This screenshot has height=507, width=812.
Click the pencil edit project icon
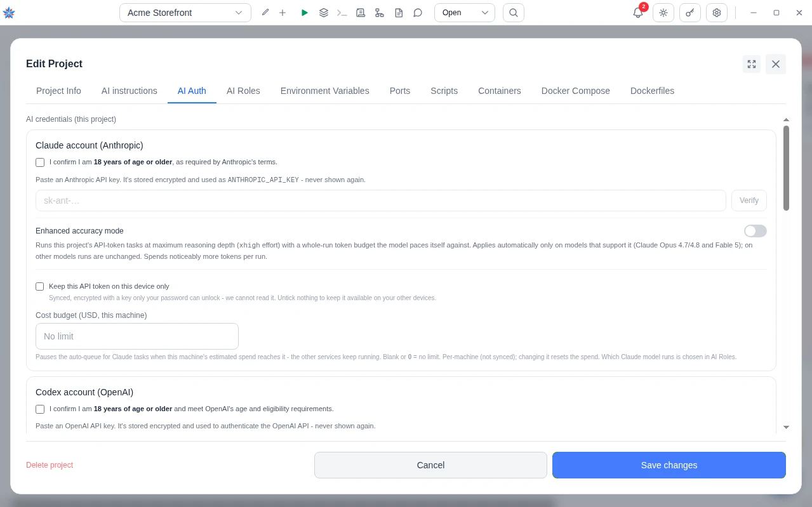pos(265,13)
